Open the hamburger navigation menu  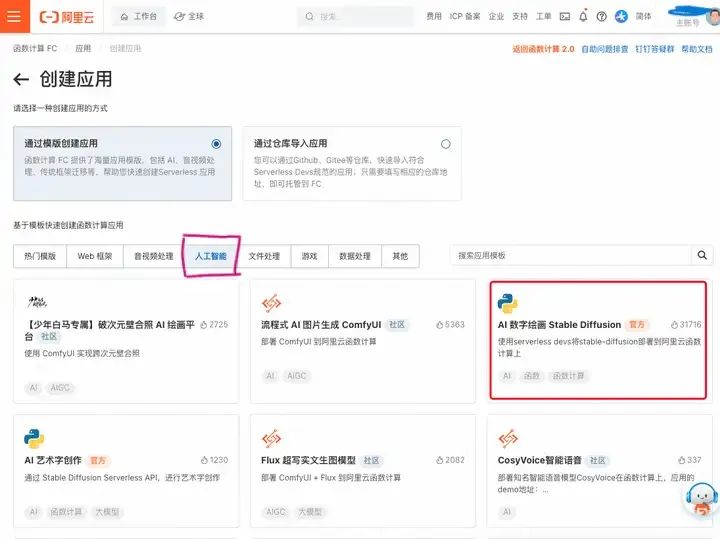(14, 16)
